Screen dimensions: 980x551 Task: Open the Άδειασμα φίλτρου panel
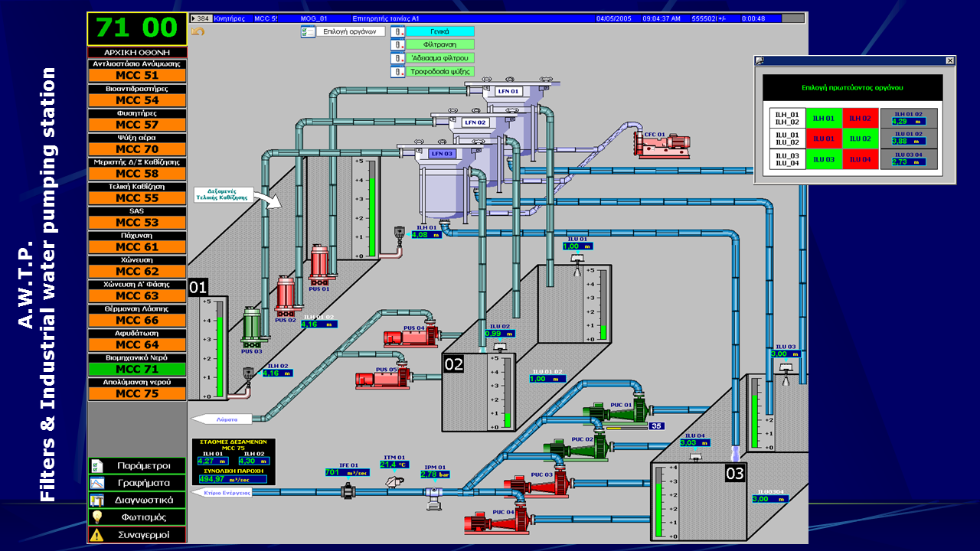439,58
